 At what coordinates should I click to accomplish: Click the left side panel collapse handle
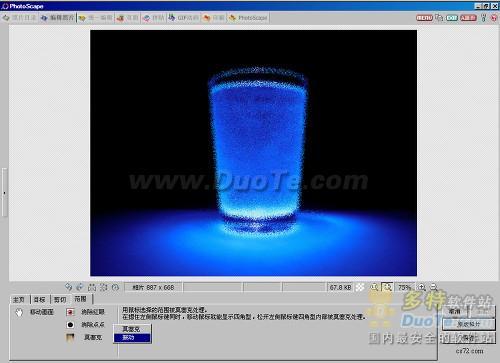[x=4, y=193]
